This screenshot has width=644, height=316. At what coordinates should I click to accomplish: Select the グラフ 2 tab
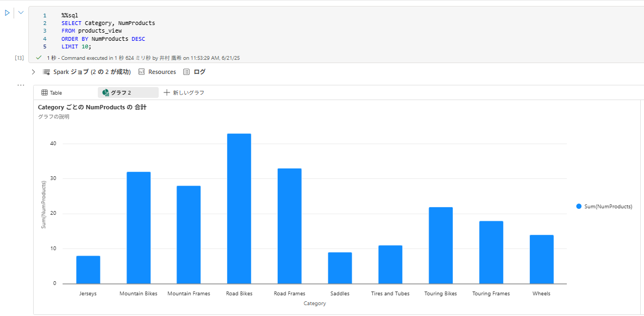(x=128, y=93)
